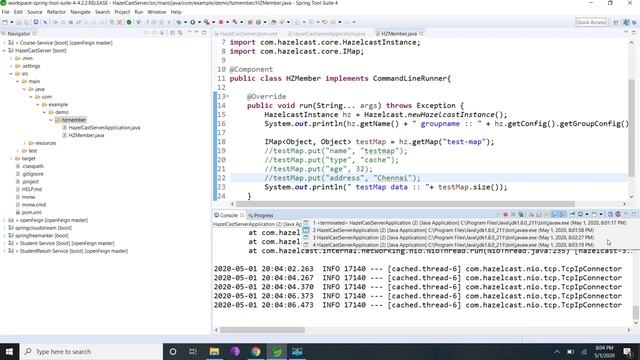Open the Window menu
Viewport: 640px width, 360px height.
(156, 12)
